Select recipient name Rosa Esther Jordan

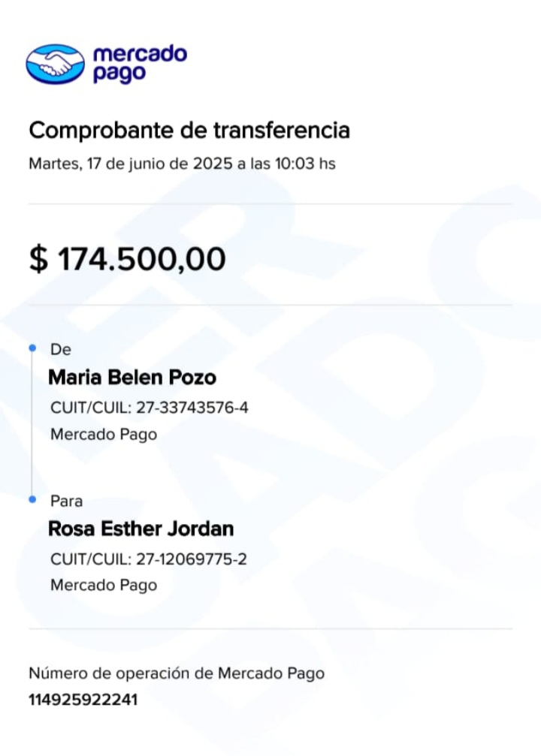tap(141, 529)
